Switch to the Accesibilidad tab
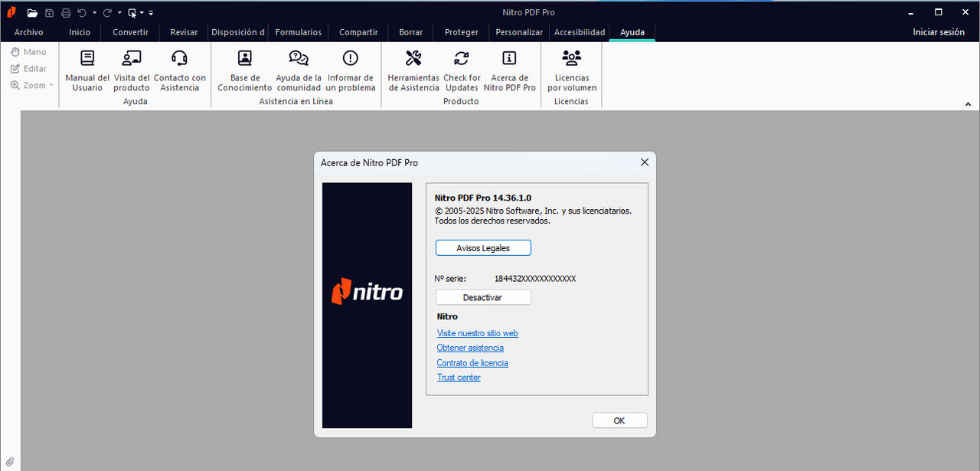 click(x=580, y=32)
